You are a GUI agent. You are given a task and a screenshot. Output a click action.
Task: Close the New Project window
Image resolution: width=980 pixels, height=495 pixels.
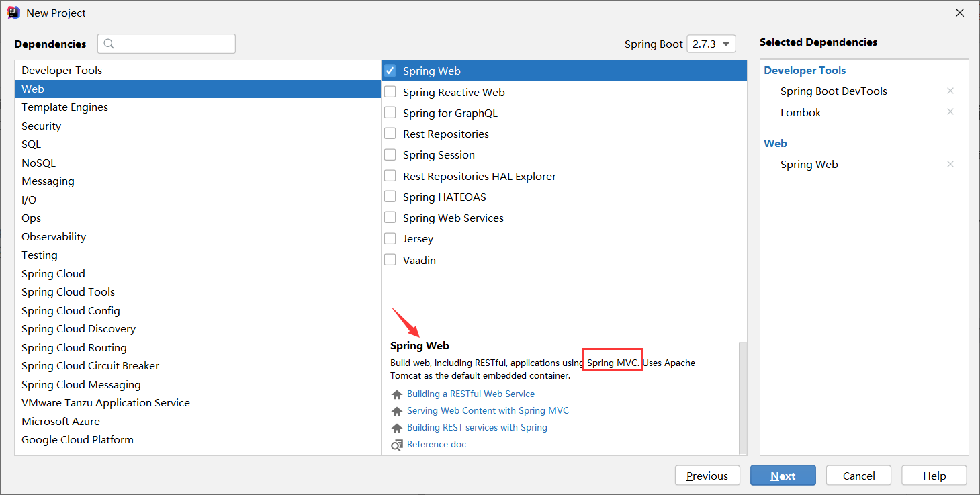[961, 13]
